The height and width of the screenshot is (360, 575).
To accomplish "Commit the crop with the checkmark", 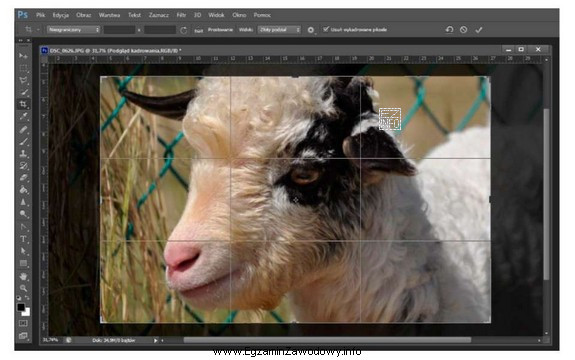I will coord(479,30).
